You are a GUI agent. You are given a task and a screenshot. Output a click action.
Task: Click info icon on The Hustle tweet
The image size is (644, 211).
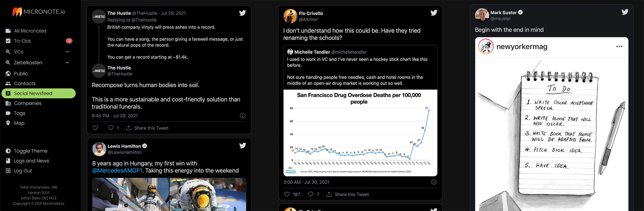pyautogui.click(x=242, y=116)
